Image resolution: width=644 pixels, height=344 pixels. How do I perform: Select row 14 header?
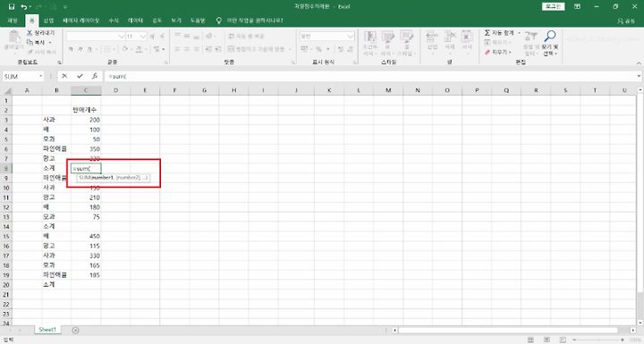click(x=6, y=227)
